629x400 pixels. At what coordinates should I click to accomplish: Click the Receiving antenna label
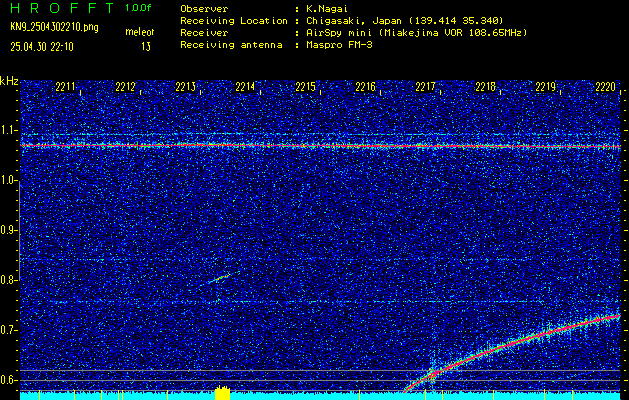click(x=231, y=45)
